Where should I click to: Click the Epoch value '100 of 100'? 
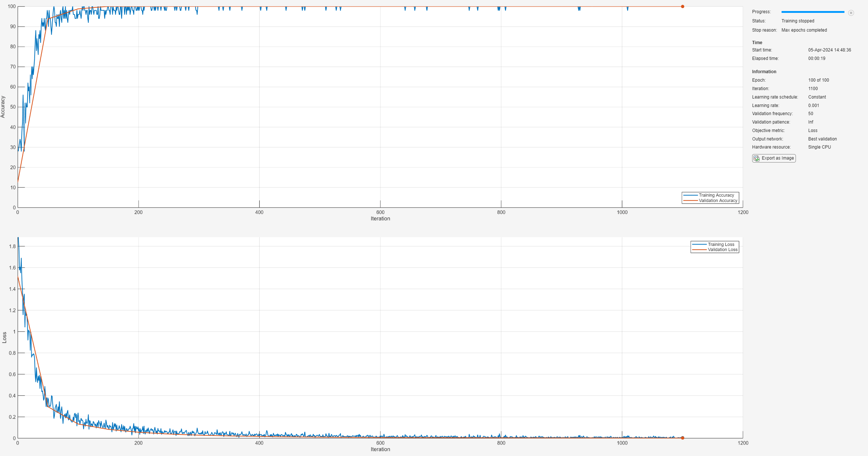tap(818, 80)
